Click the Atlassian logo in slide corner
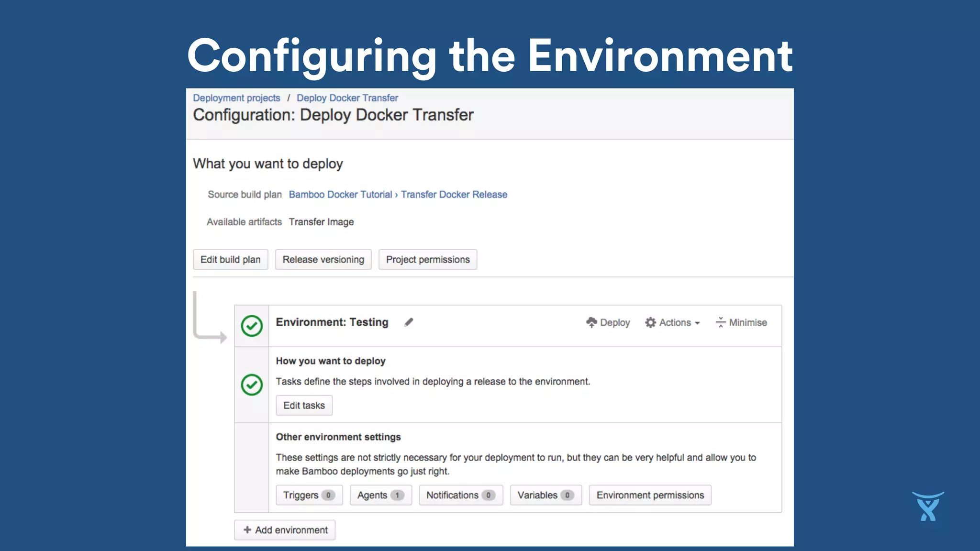Viewport: 980px width, 551px height. point(928,506)
